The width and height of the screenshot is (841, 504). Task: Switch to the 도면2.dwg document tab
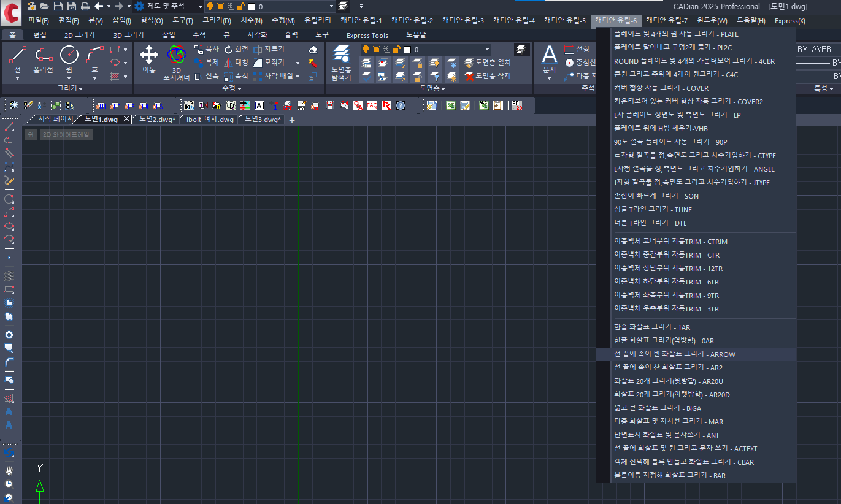[x=156, y=120]
